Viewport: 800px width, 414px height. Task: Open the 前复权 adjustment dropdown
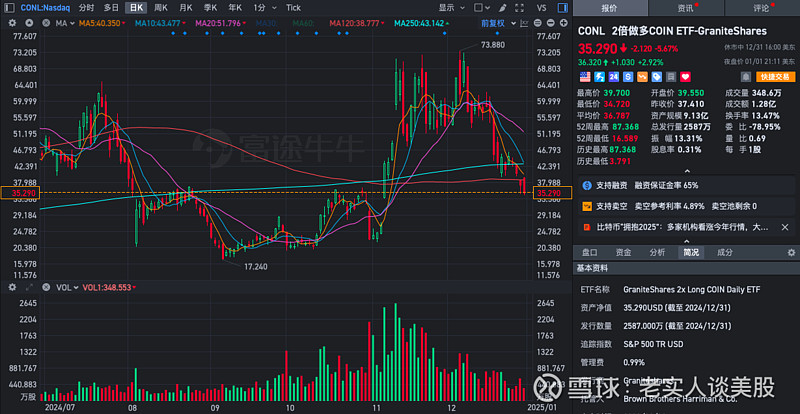496,23
